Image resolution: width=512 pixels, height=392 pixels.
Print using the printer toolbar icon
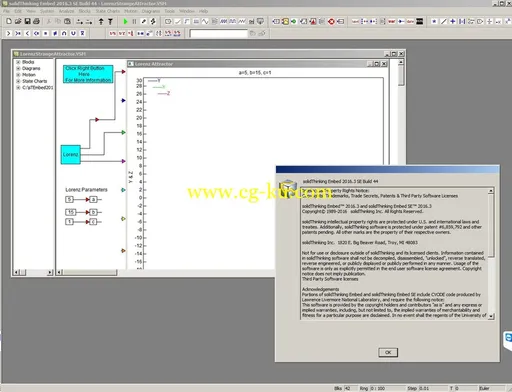coord(36,21)
